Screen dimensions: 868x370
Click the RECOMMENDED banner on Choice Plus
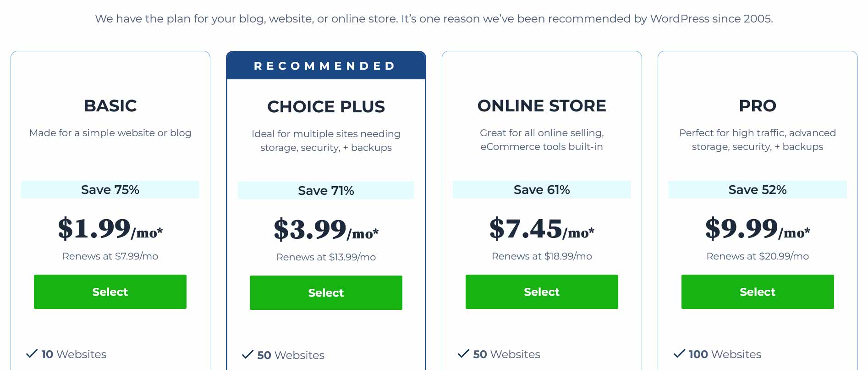click(326, 66)
